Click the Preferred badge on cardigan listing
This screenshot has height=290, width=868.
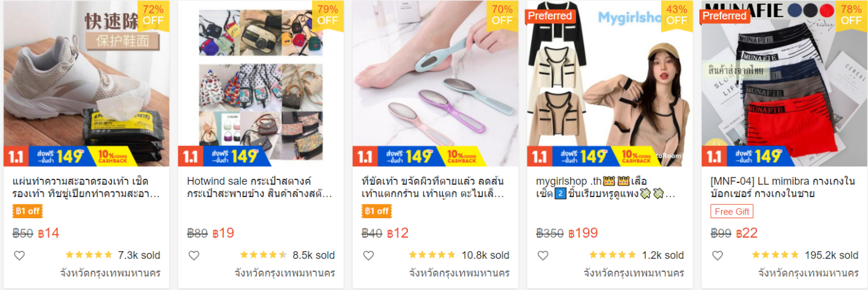(549, 16)
